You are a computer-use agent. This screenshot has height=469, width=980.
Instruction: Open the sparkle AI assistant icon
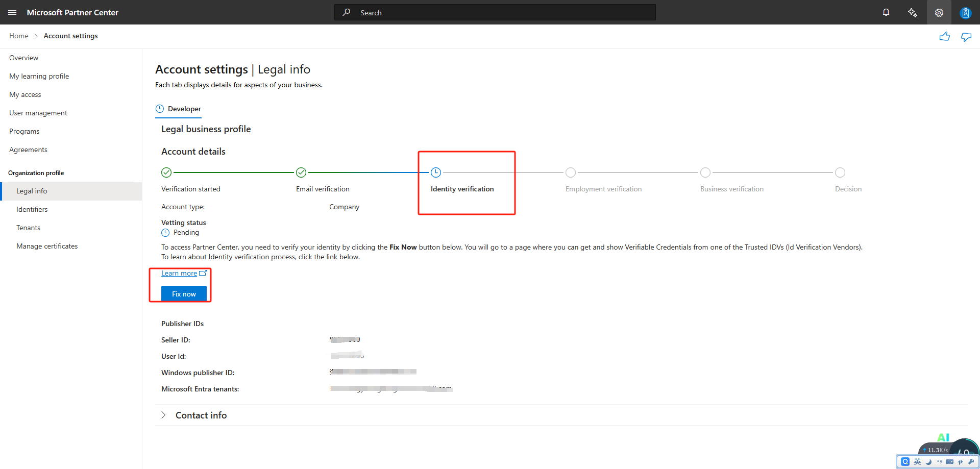tap(913, 12)
